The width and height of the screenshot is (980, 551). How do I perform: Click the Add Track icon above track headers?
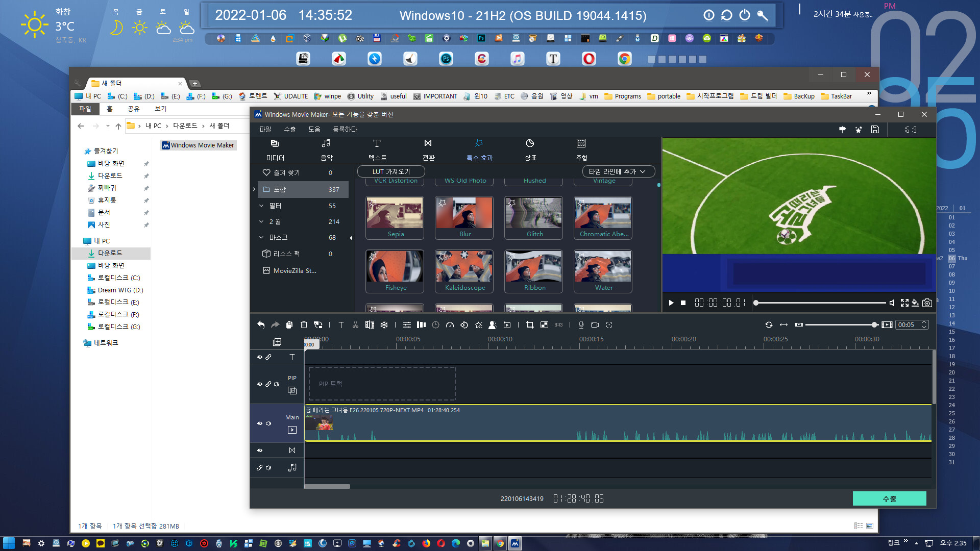click(x=277, y=342)
